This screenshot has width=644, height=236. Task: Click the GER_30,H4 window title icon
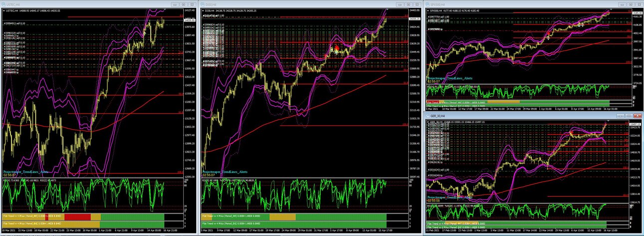(427, 116)
